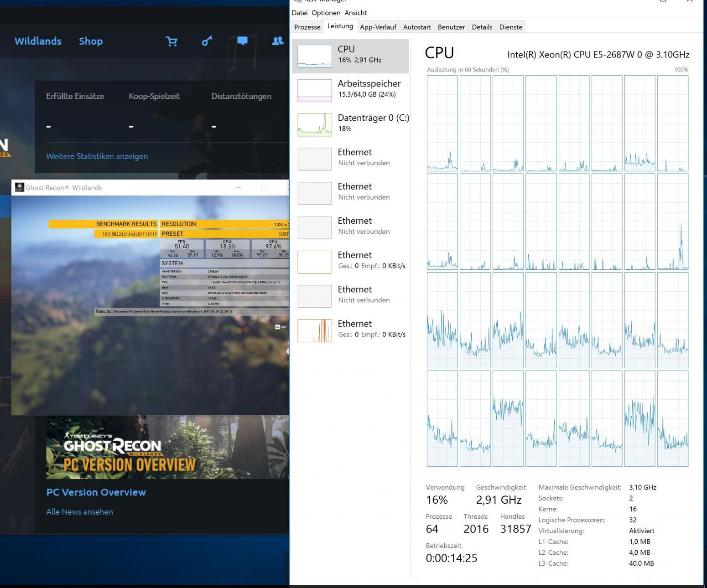
Task: Open the friends icon in Uplay
Action: point(277,41)
